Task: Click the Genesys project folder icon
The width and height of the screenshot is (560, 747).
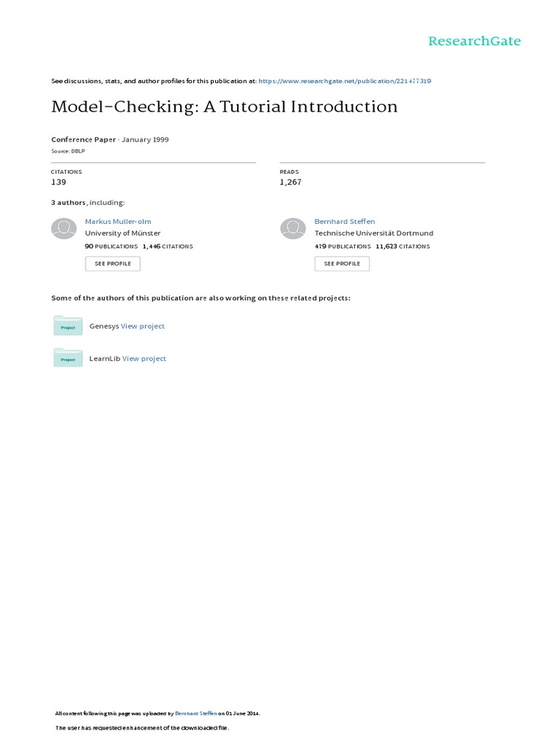Action: (68, 326)
